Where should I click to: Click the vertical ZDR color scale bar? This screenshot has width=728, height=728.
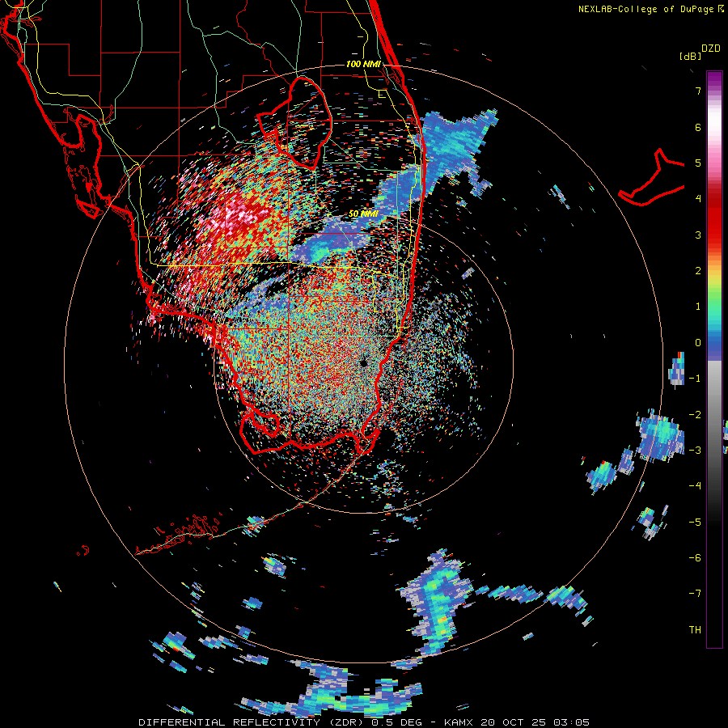[x=714, y=359]
